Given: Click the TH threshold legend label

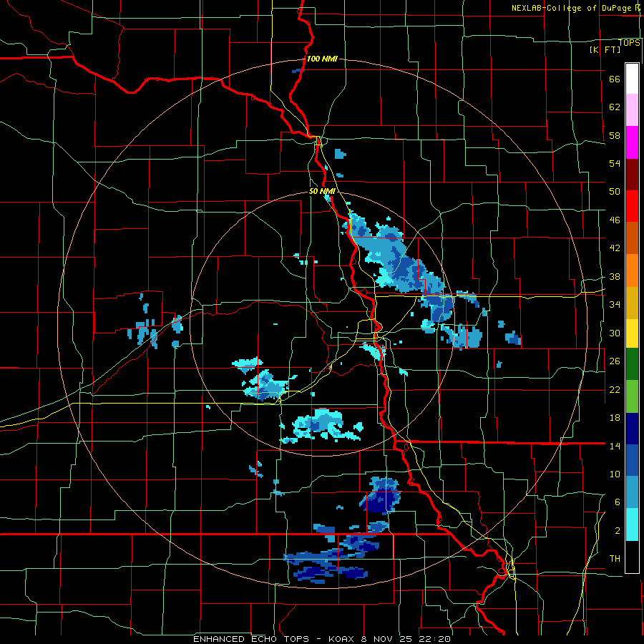Looking at the screenshot, I should tap(615, 559).
